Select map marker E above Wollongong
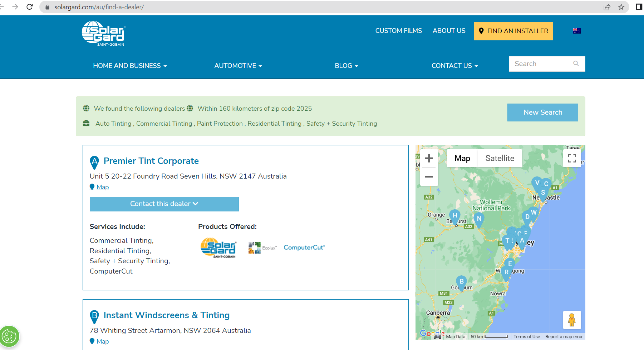Image resolution: width=644 pixels, height=350 pixels. pos(510,265)
